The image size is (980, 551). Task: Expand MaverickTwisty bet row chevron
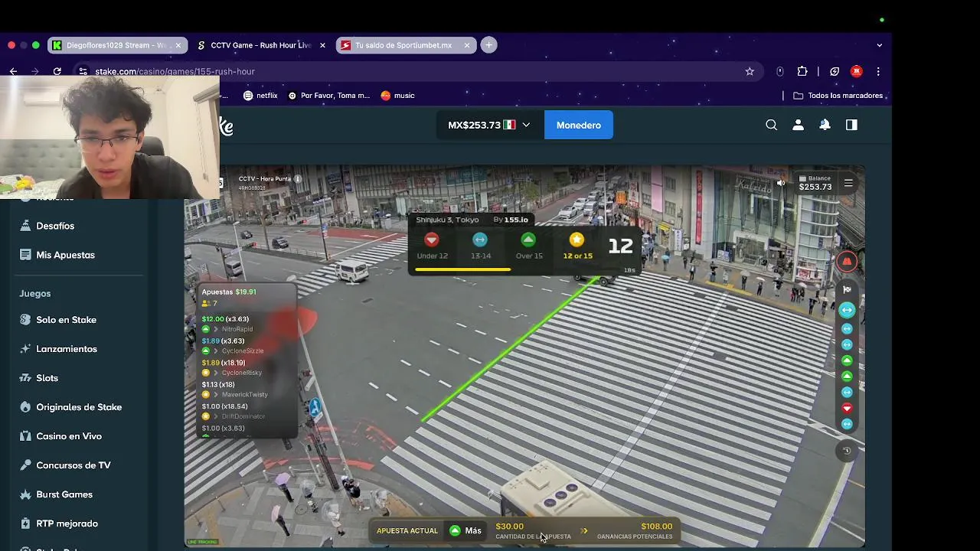[215, 395]
